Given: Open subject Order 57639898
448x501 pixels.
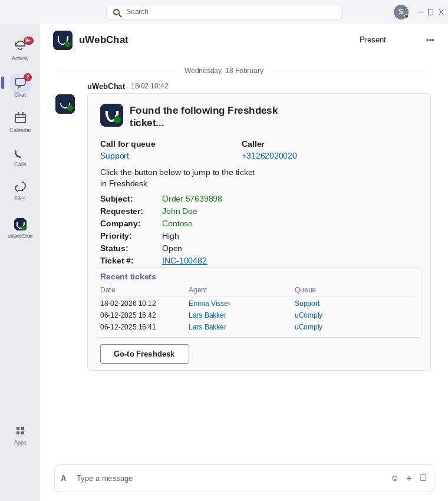Looking at the screenshot, I should tap(192, 199).
